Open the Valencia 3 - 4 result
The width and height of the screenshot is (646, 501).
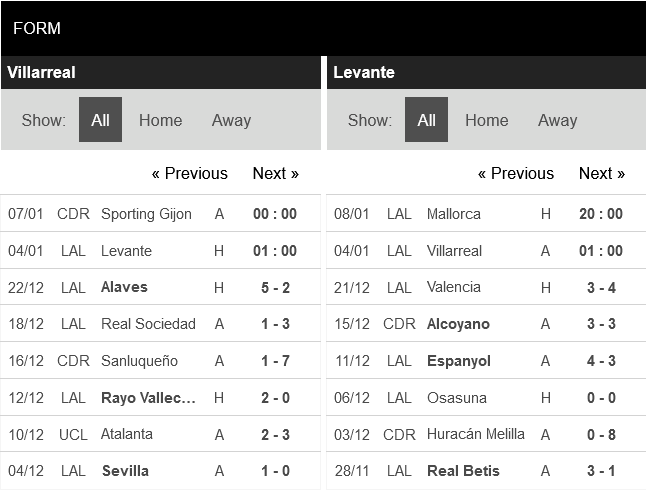click(x=486, y=287)
